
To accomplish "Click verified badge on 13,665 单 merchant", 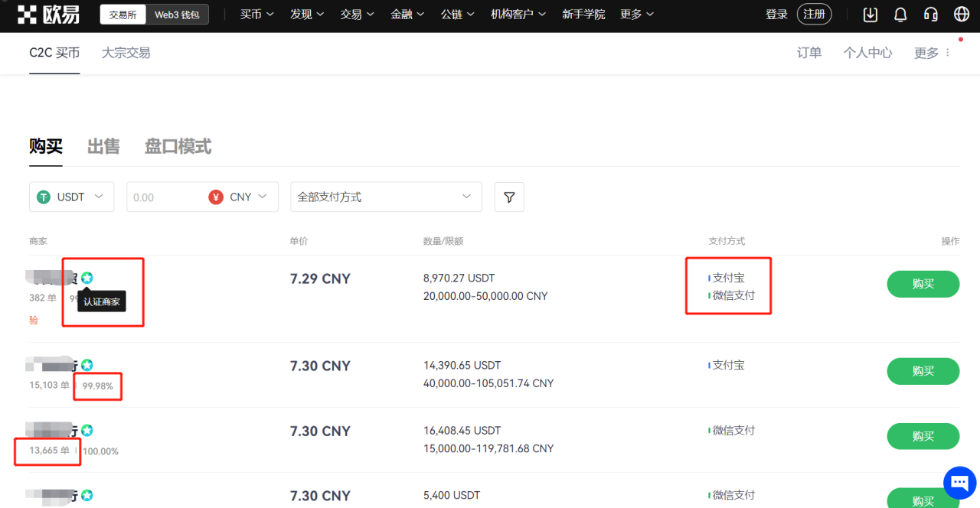I will (87, 430).
